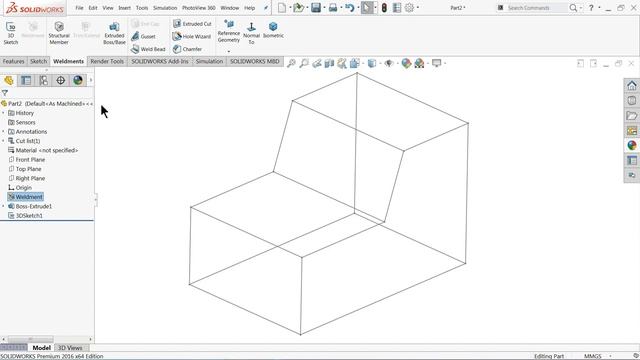Open DisplayManager panel tab
The height and width of the screenshot is (360, 640).
pyautogui.click(x=78, y=80)
